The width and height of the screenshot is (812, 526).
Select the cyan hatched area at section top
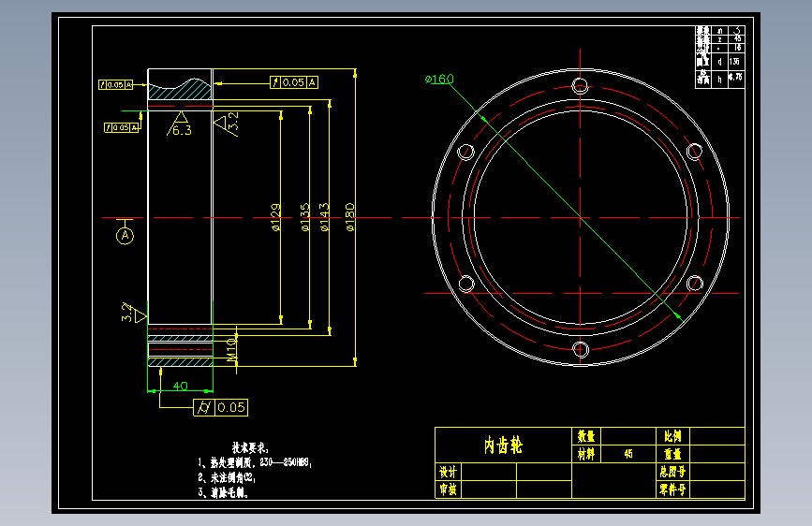[x=180, y=90]
